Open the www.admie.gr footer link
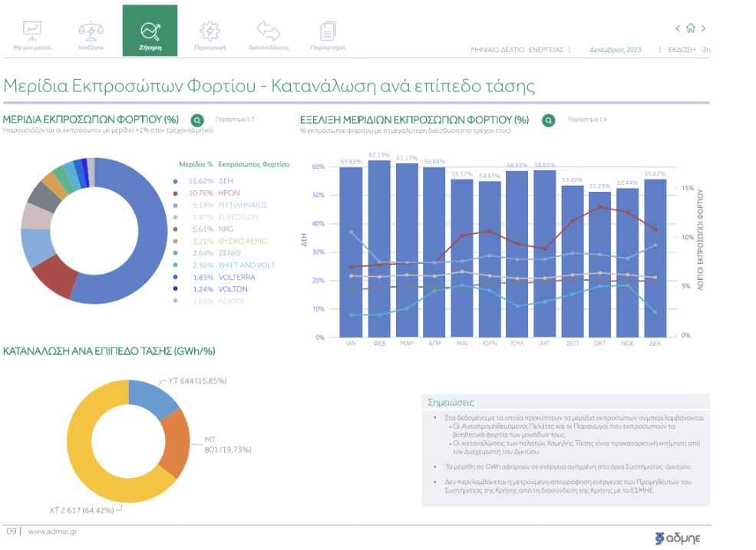The image size is (756, 550). pyautogui.click(x=52, y=532)
